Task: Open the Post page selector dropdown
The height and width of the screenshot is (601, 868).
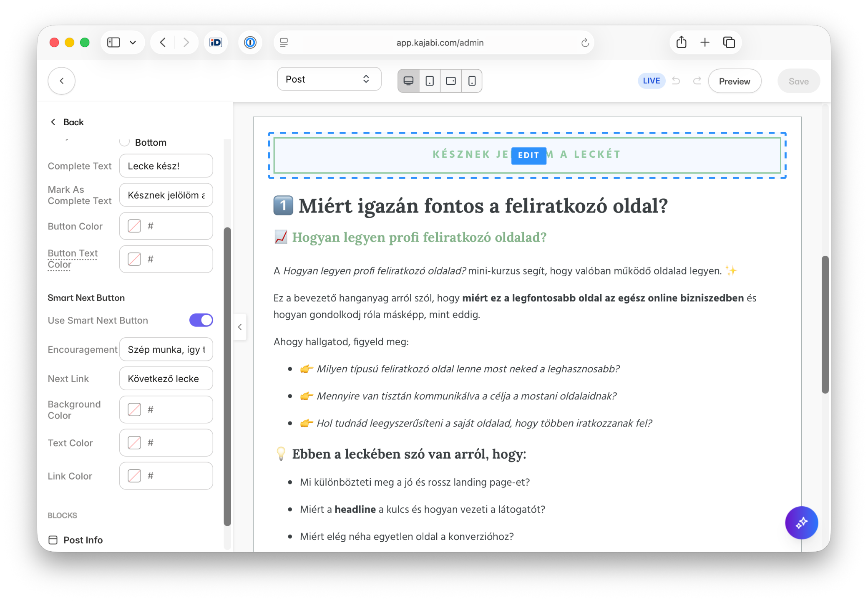Action: click(329, 79)
